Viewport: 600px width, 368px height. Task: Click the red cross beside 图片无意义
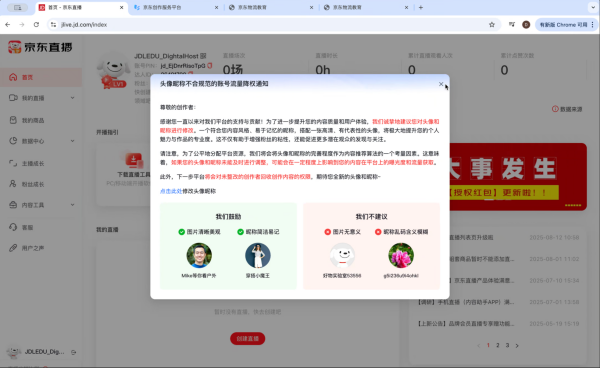pos(328,232)
